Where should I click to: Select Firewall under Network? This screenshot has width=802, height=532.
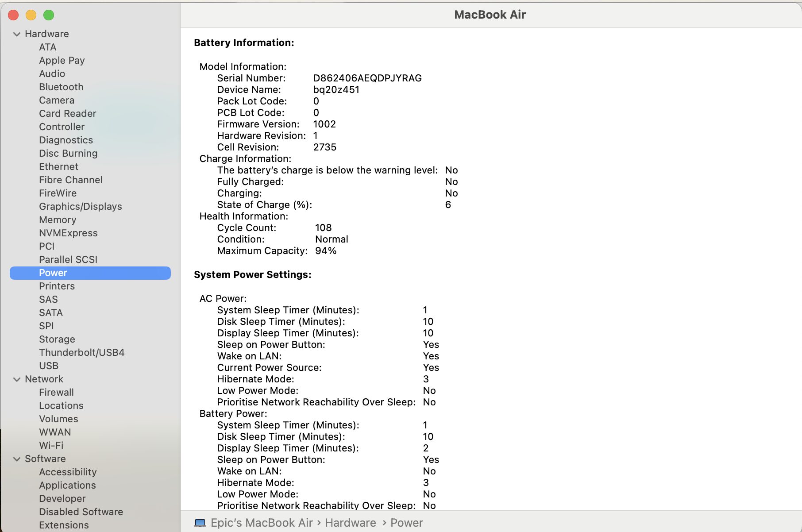(57, 393)
